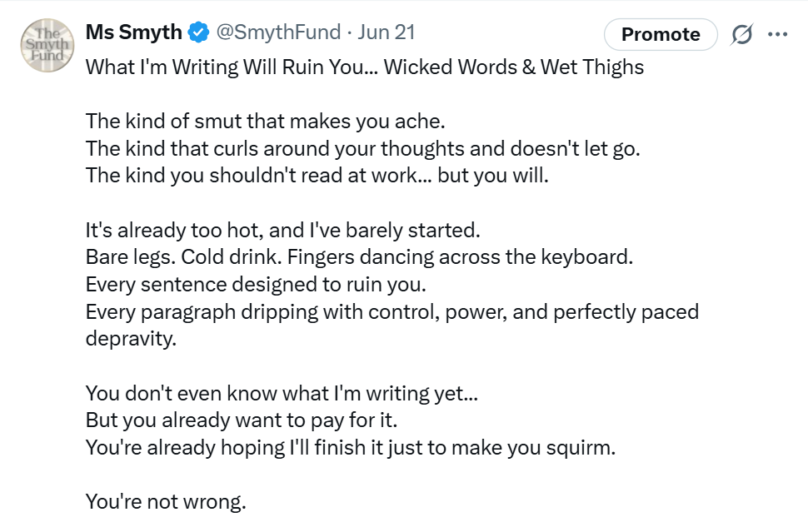Click the Grok explain-post icon

tap(741, 34)
